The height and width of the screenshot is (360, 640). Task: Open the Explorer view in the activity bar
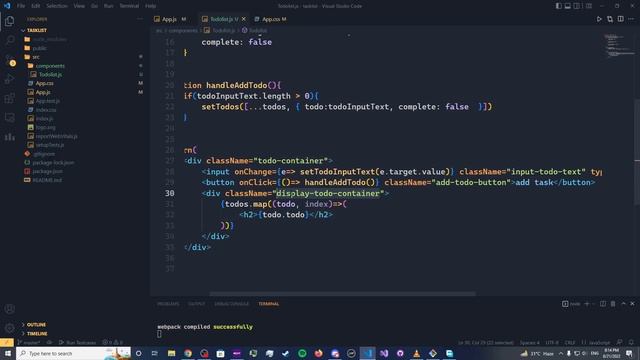9,21
